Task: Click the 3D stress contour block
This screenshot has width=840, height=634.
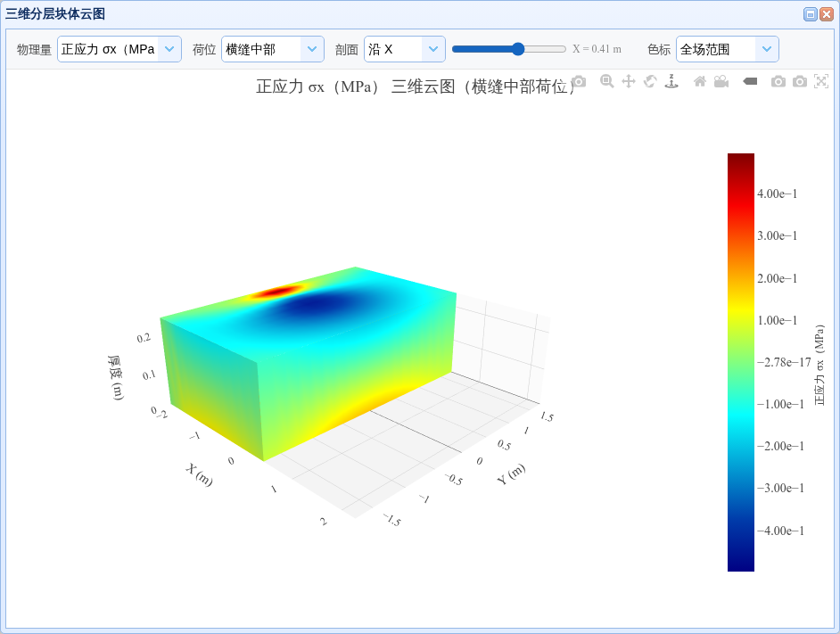Action: [310, 365]
